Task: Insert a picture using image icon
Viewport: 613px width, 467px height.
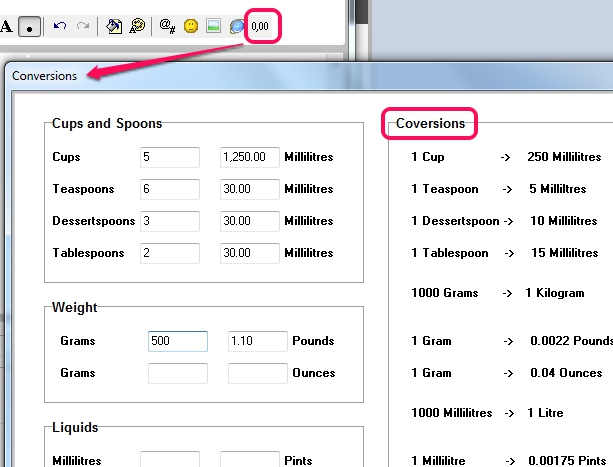Action: point(213,26)
